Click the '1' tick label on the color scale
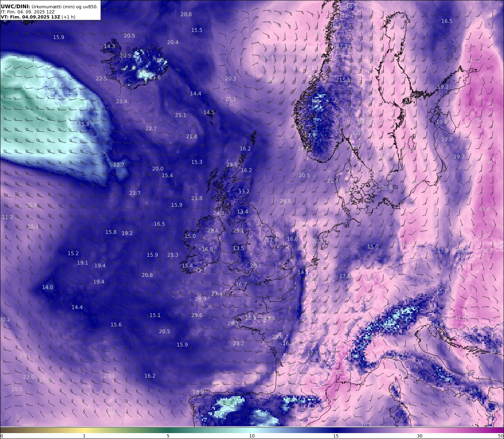Image resolution: width=504 pixels, height=439 pixels. tap(84, 436)
